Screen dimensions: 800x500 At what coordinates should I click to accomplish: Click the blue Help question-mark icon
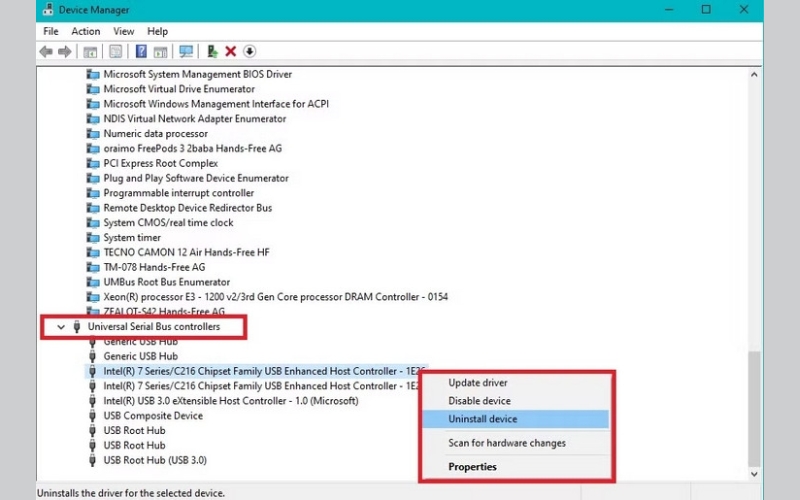point(141,52)
